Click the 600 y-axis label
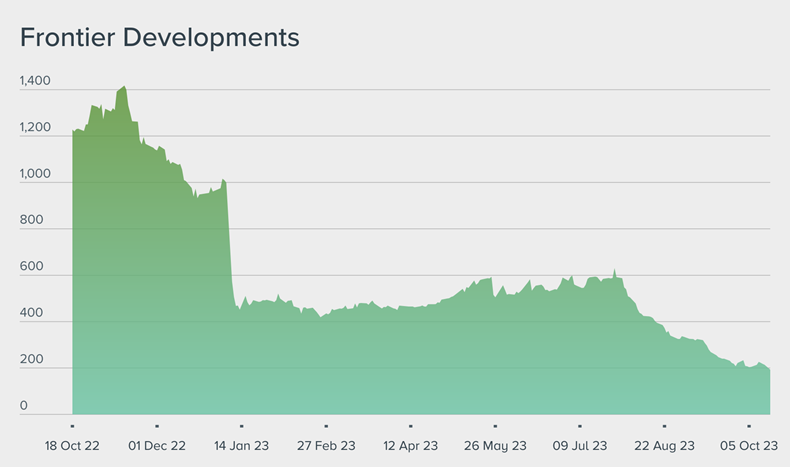790x467 pixels. click(x=31, y=266)
